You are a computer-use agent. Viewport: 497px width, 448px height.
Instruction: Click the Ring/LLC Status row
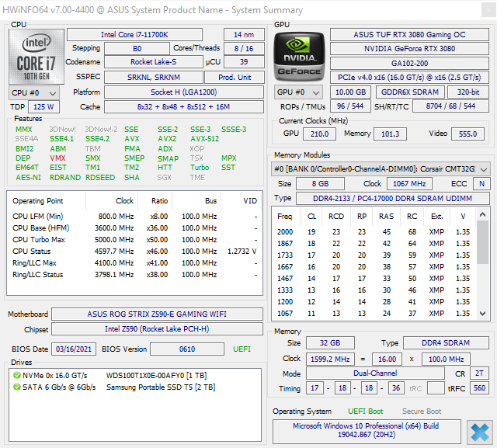point(134,275)
